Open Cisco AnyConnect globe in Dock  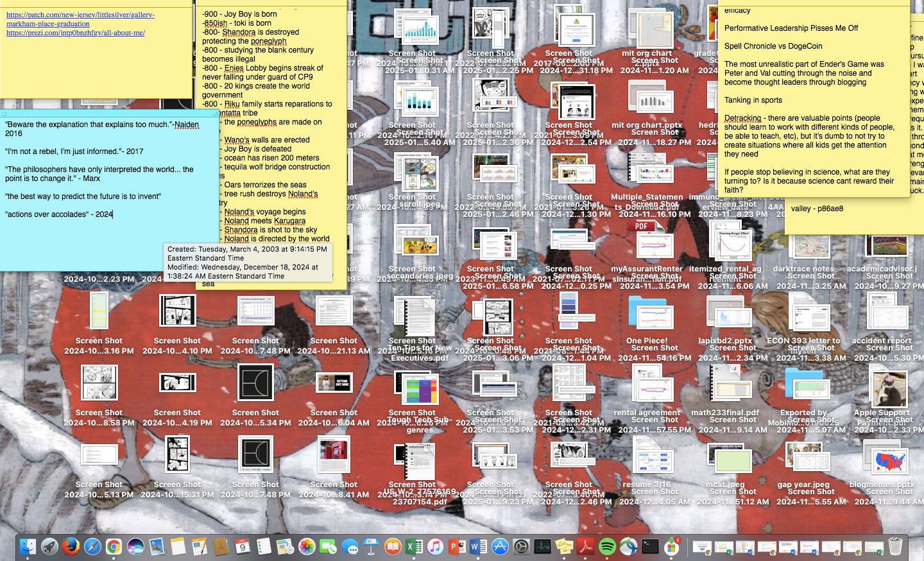[629, 547]
